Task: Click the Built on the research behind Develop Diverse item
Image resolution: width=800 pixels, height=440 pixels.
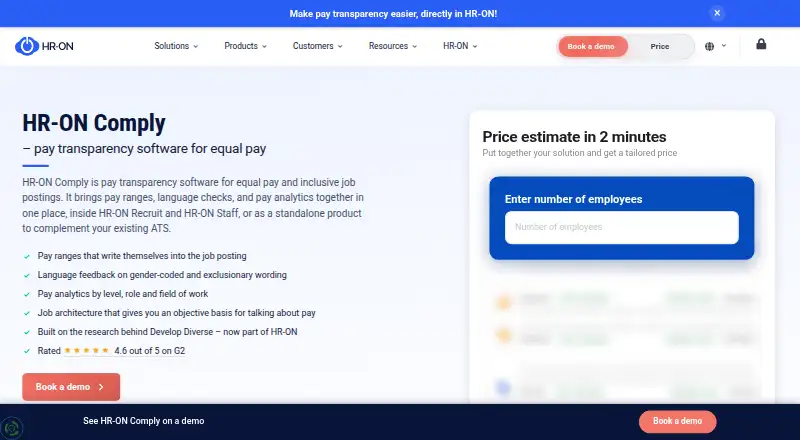Action: click(167, 332)
